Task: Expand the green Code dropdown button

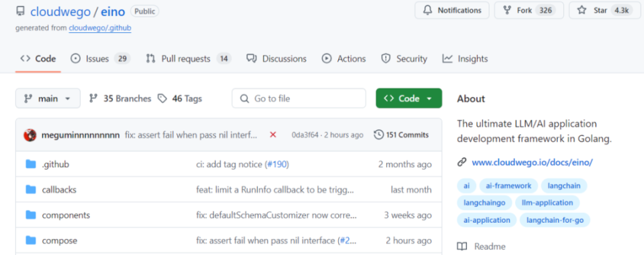Action: [x=409, y=99]
